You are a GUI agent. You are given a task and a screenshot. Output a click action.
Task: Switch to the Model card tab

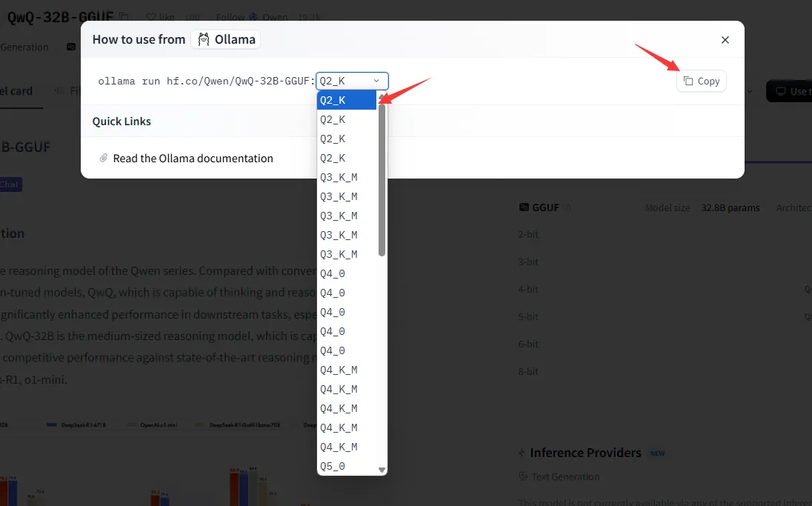(16, 91)
